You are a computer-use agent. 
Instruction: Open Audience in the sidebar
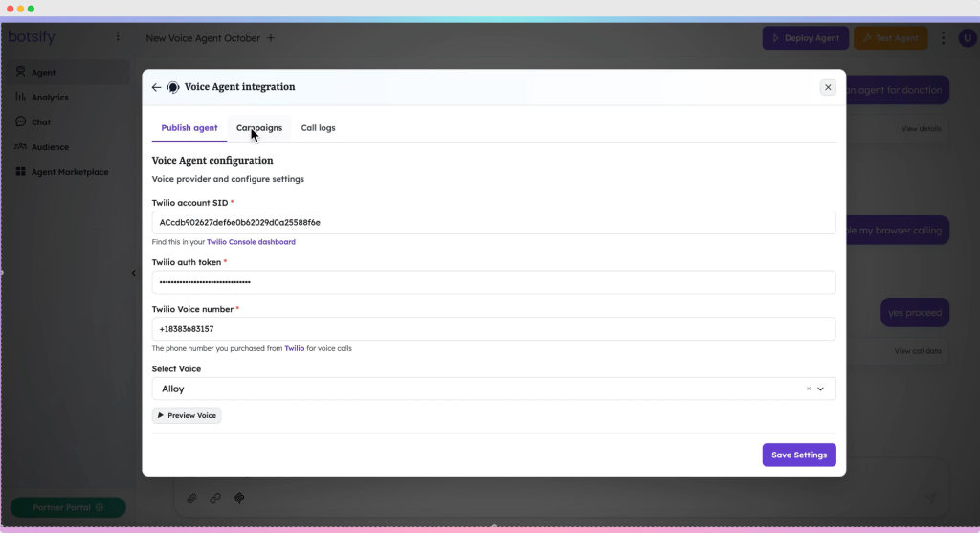[68, 147]
